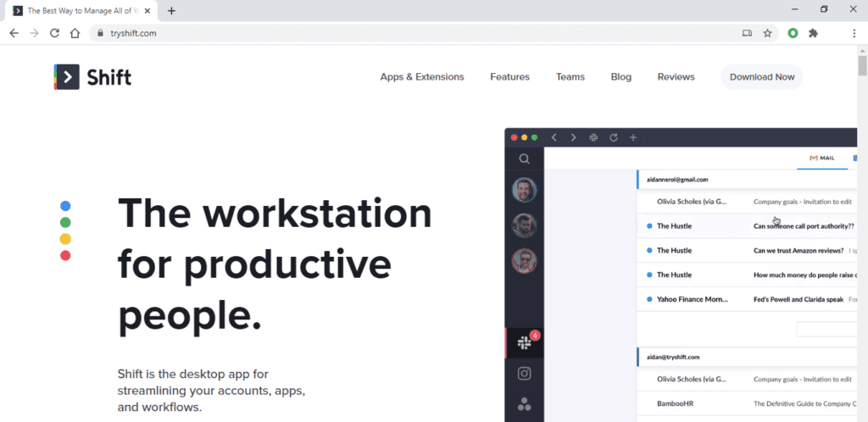Viewport: 868px width, 422px height.
Task: Click the yellow macOS minimize dot in preview
Action: 524,137
